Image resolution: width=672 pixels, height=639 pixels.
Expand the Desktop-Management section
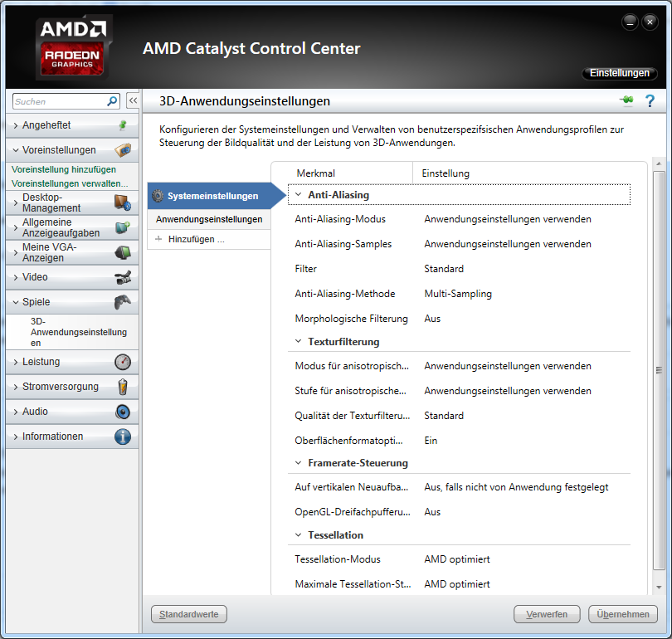16,202
